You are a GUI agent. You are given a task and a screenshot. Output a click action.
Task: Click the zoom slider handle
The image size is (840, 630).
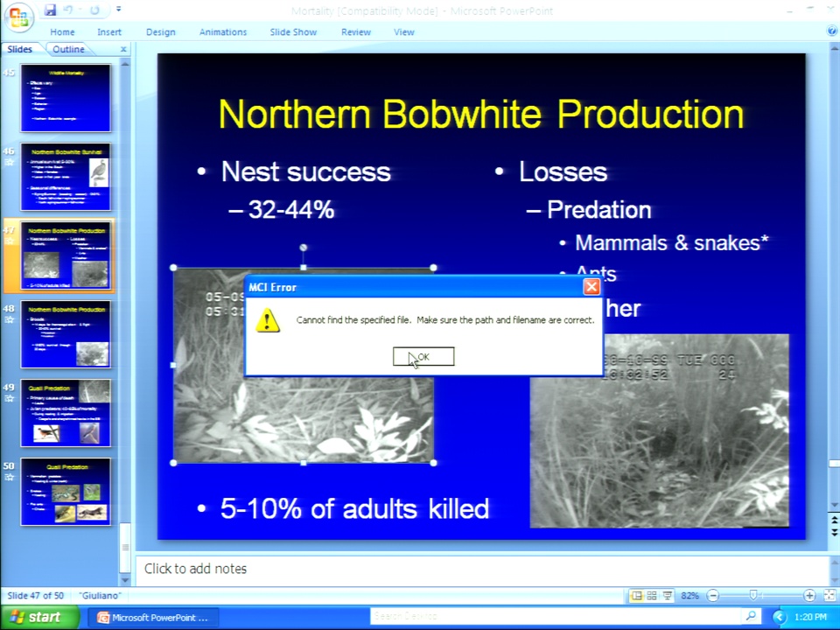click(x=753, y=595)
